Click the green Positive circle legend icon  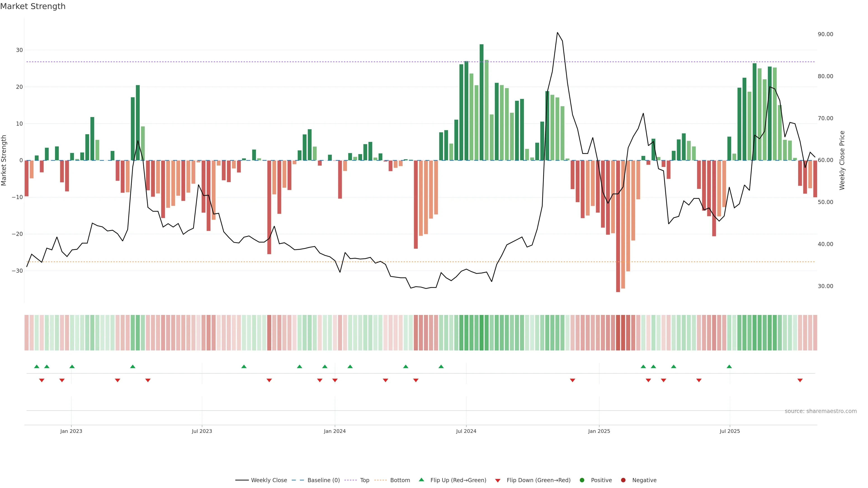tap(582, 480)
